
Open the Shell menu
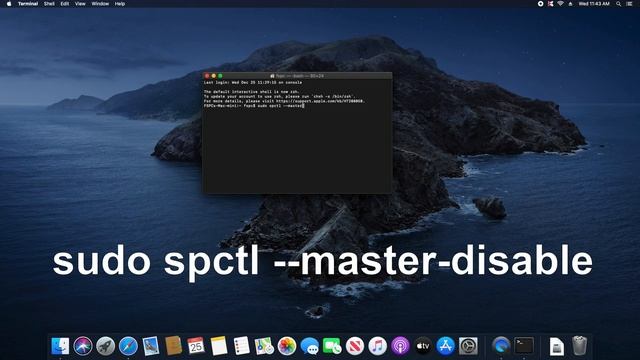tap(49, 4)
